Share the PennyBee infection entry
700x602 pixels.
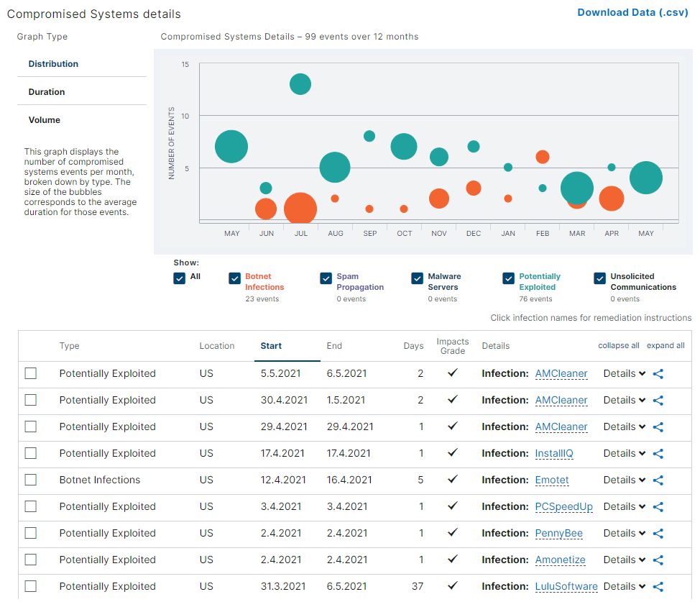[x=658, y=534]
